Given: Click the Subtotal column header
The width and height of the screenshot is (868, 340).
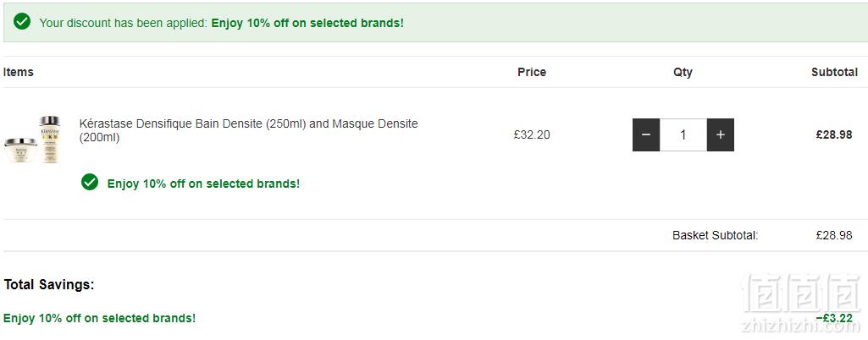Looking at the screenshot, I should coord(835,72).
